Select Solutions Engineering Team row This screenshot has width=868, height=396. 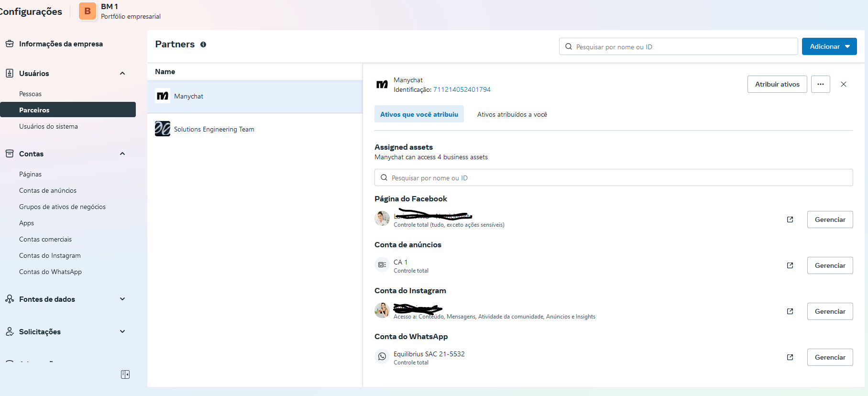pos(255,129)
